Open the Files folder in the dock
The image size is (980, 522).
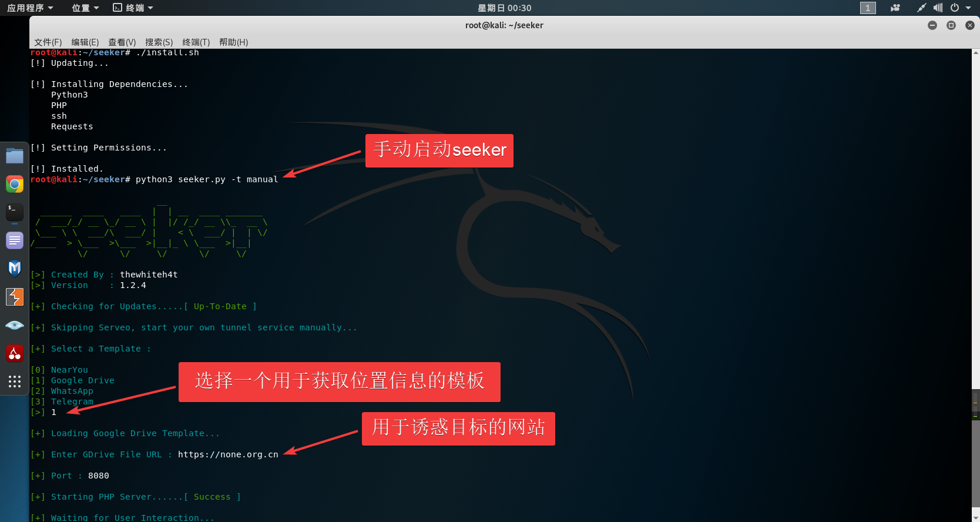coord(15,156)
